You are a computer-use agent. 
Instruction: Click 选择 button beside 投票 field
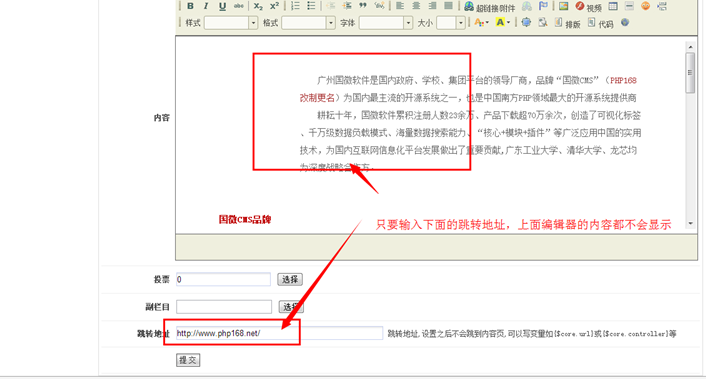click(x=290, y=280)
